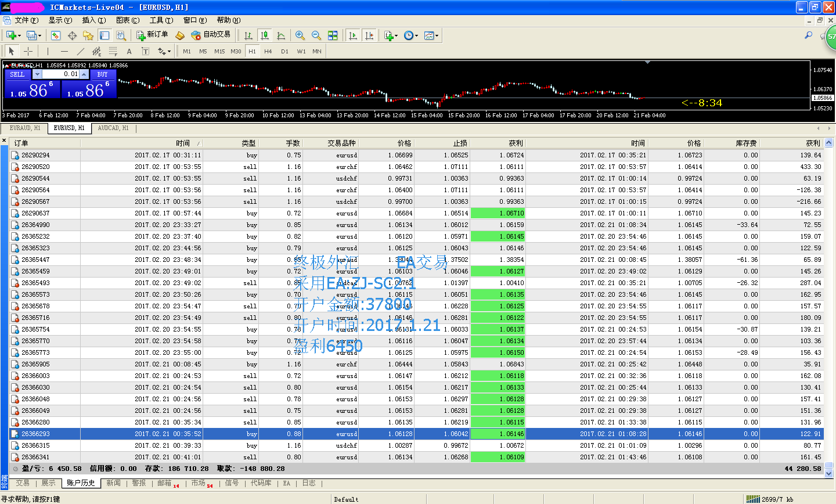Toggle chart shift icon
This screenshot has width=836, height=504.
click(369, 35)
